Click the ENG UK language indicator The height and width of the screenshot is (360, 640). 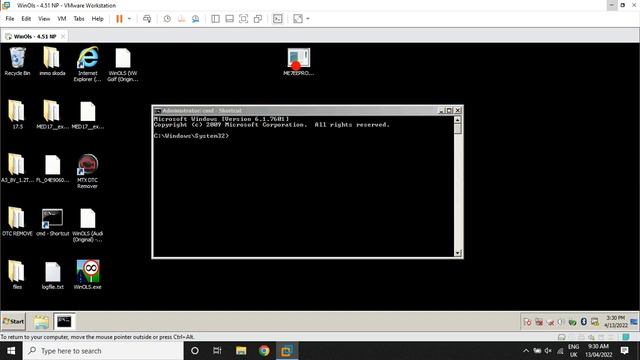tap(573, 351)
